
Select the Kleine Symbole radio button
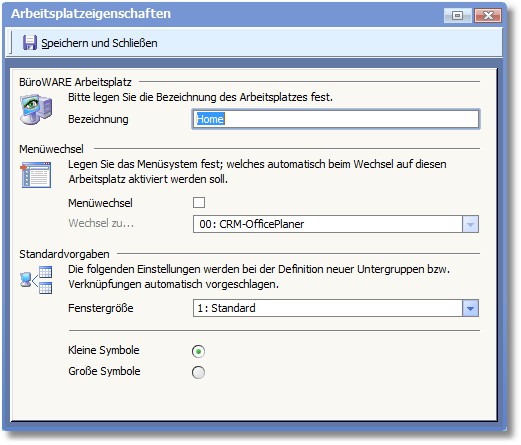(x=198, y=351)
